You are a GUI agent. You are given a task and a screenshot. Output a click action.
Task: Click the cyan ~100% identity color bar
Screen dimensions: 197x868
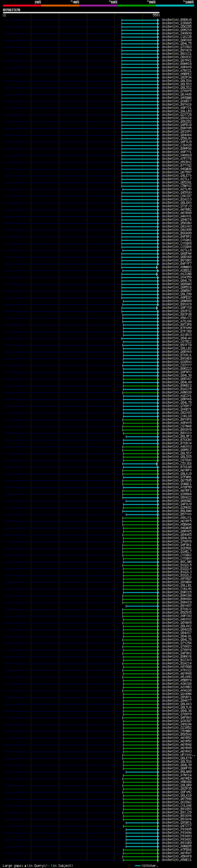click(x=175, y=6)
